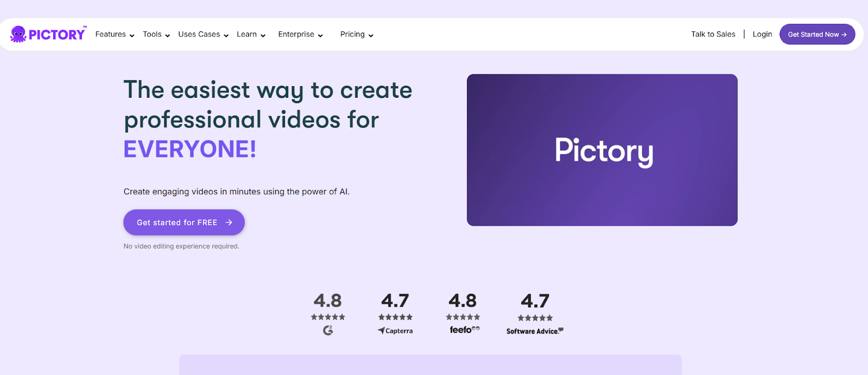
Task: Click the stars above Capterra
Action: click(395, 317)
